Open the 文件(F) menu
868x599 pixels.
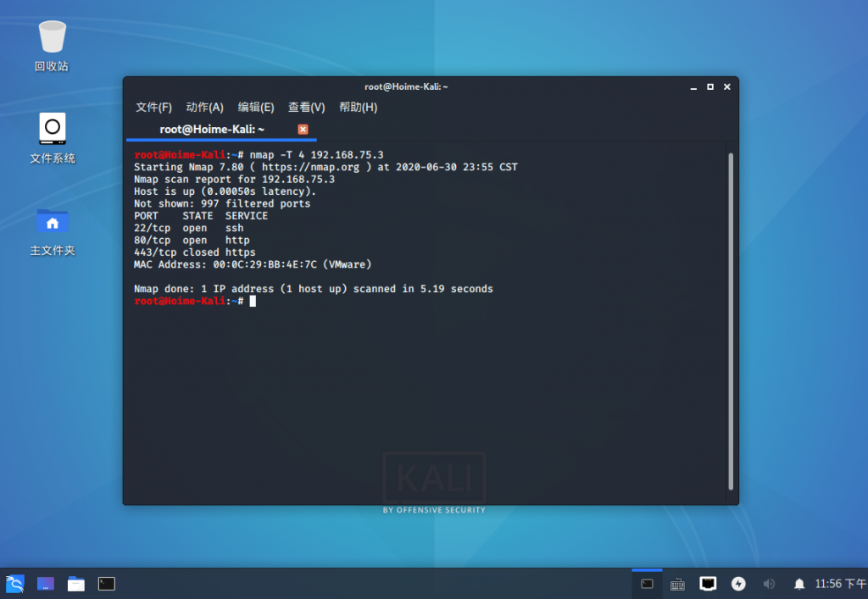click(x=154, y=108)
